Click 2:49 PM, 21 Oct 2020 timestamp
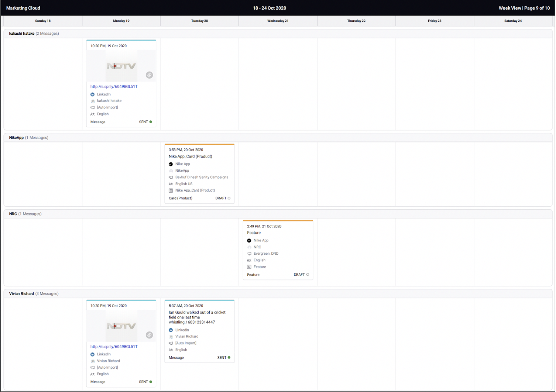 coord(264,226)
